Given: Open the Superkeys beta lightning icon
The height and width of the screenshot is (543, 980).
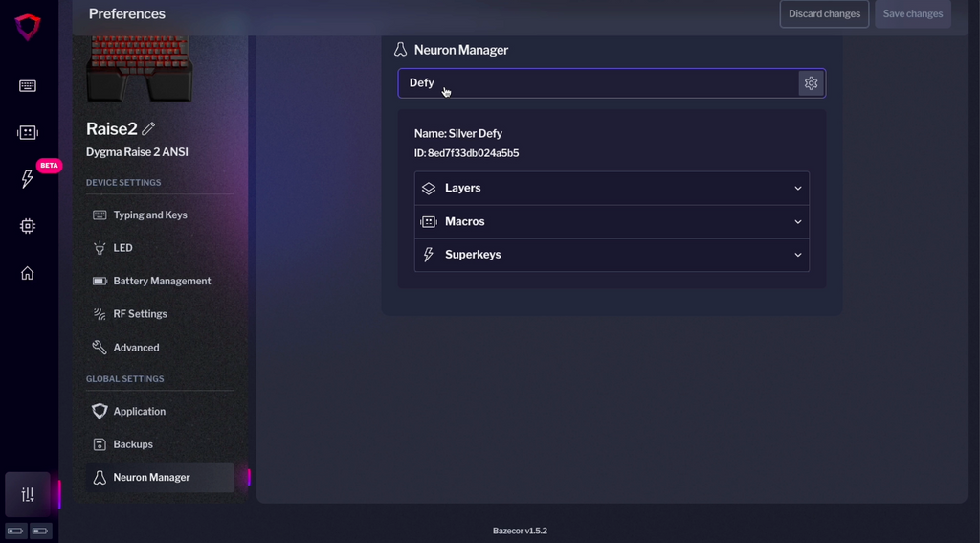Looking at the screenshot, I should [x=28, y=179].
